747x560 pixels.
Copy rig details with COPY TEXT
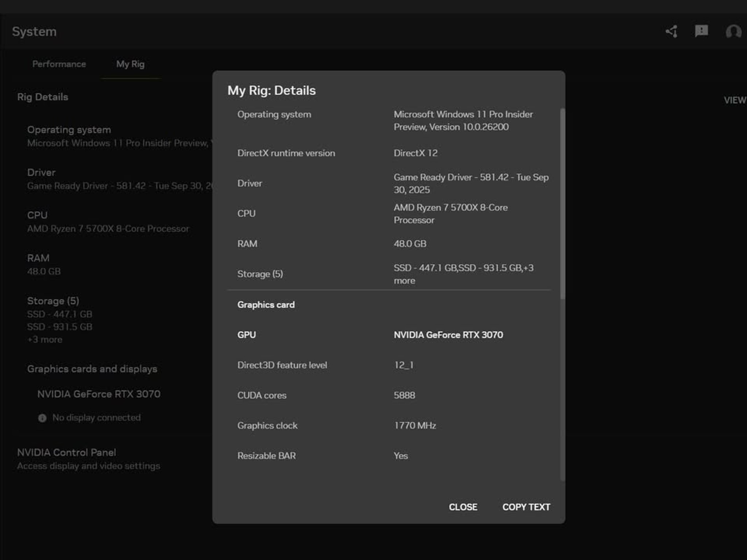[526, 507]
